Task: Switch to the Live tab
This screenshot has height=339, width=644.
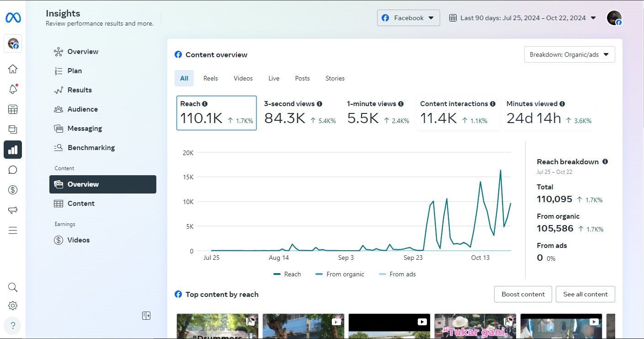Action: tap(274, 78)
